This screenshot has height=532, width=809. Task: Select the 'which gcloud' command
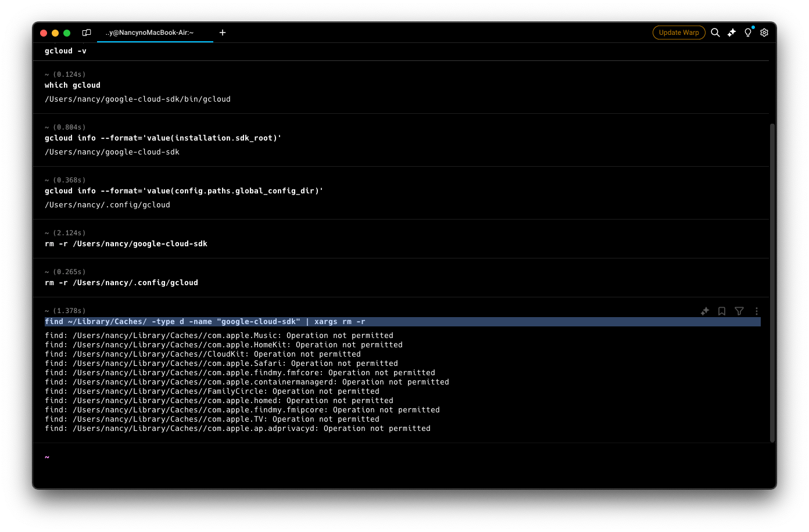[73, 85]
